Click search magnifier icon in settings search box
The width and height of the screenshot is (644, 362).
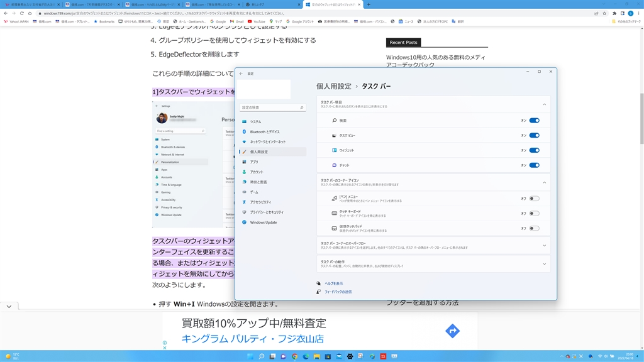(301, 107)
